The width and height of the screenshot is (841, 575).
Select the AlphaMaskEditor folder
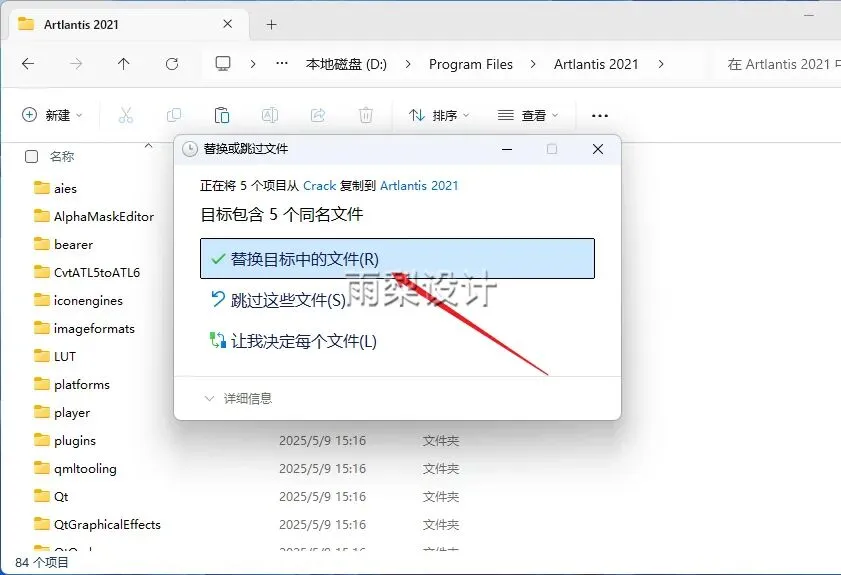(x=94, y=217)
